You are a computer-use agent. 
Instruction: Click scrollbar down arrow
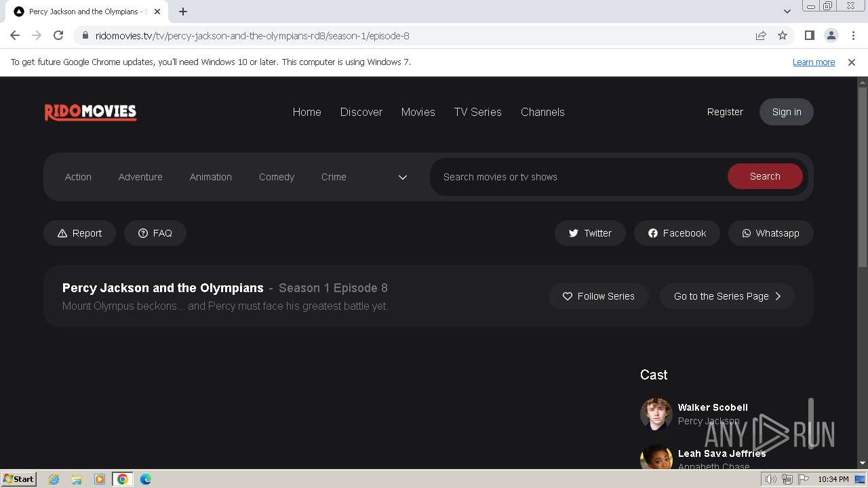tap(863, 463)
